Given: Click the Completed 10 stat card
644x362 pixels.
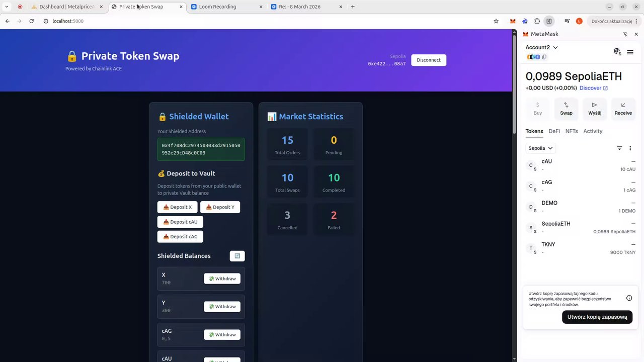Looking at the screenshot, I should [x=334, y=182].
